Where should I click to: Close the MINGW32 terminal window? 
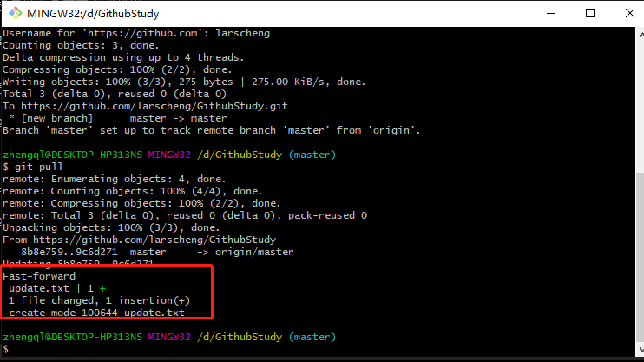(629, 14)
